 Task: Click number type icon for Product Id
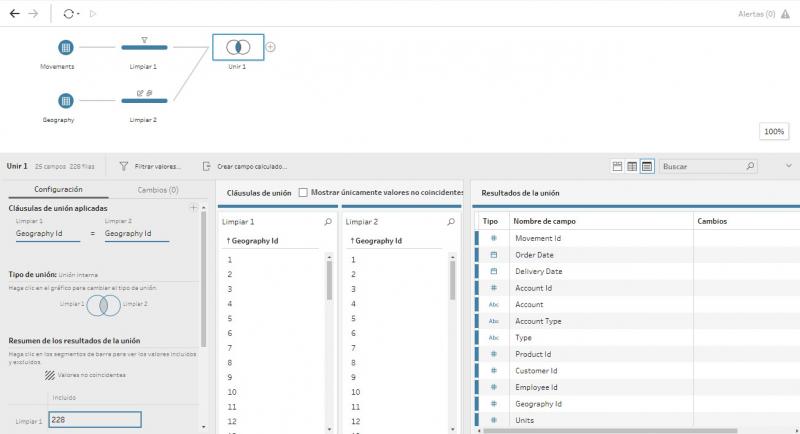coord(493,354)
